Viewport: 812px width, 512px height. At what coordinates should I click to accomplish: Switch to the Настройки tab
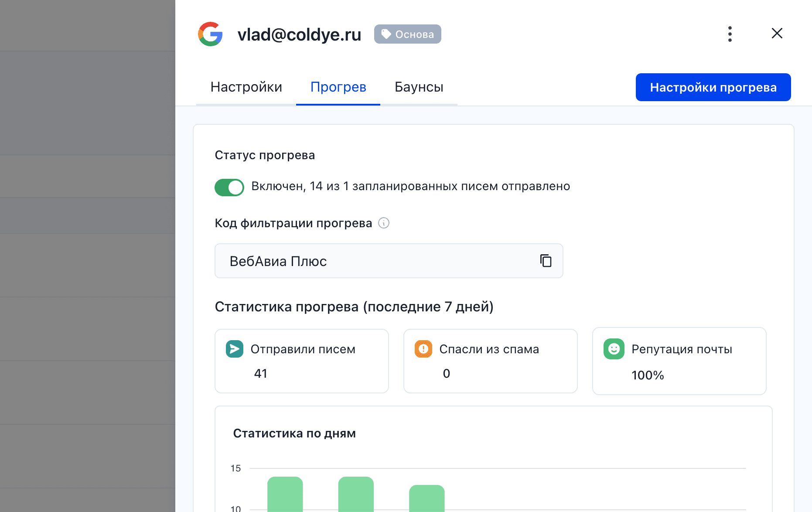(x=246, y=87)
